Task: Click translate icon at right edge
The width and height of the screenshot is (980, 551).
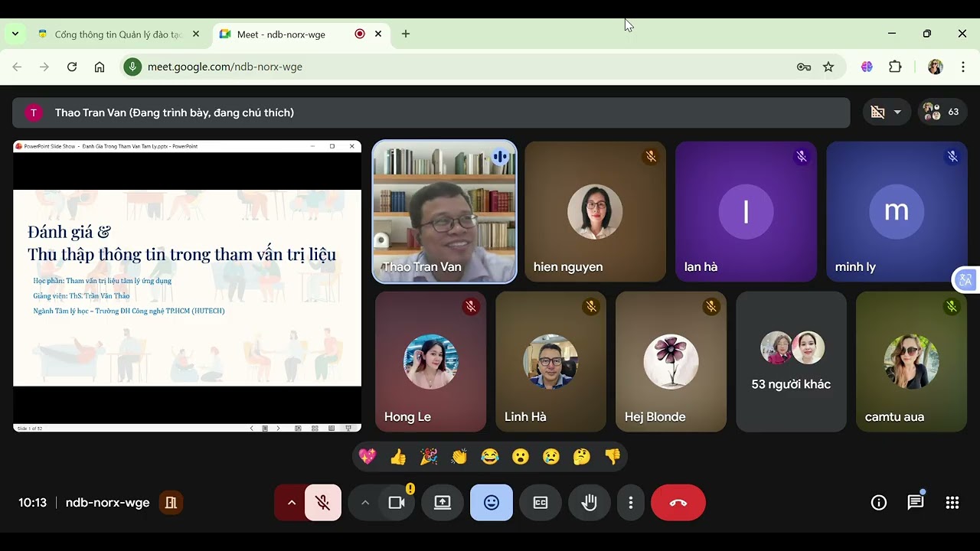Action: click(965, 280)
